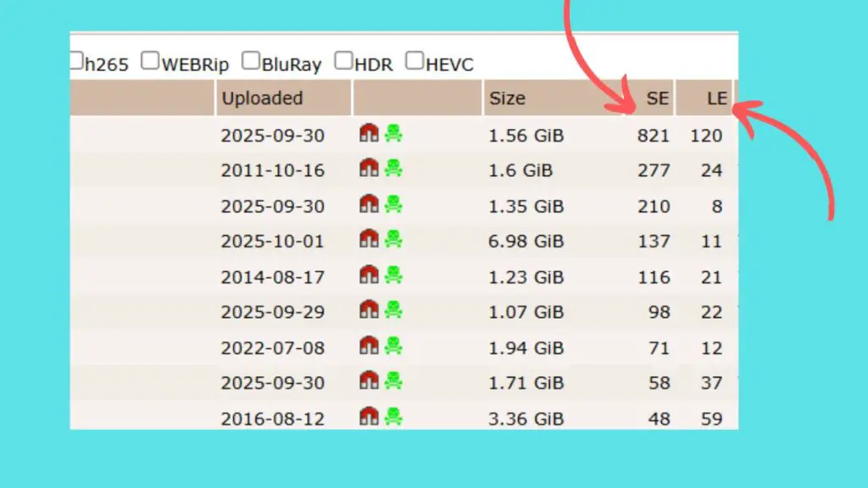
Task: Sort the table by Size header
Action: [507, 98]
